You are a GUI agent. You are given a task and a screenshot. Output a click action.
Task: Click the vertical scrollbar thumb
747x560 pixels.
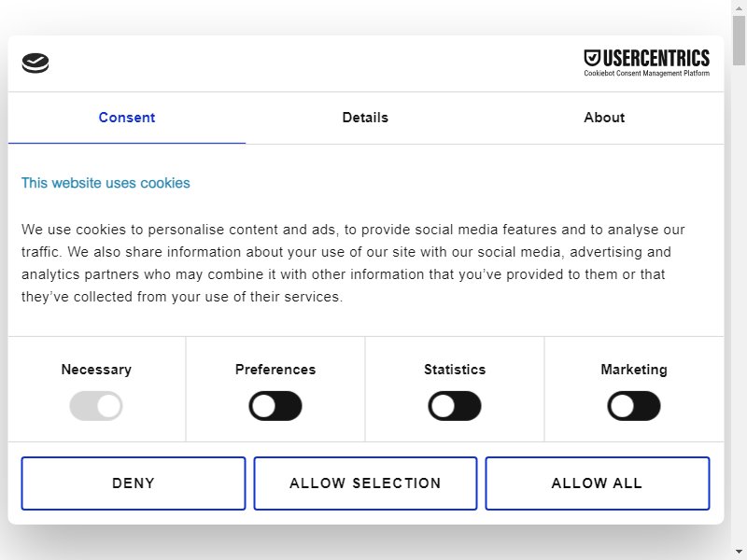(x=739, y=40)
